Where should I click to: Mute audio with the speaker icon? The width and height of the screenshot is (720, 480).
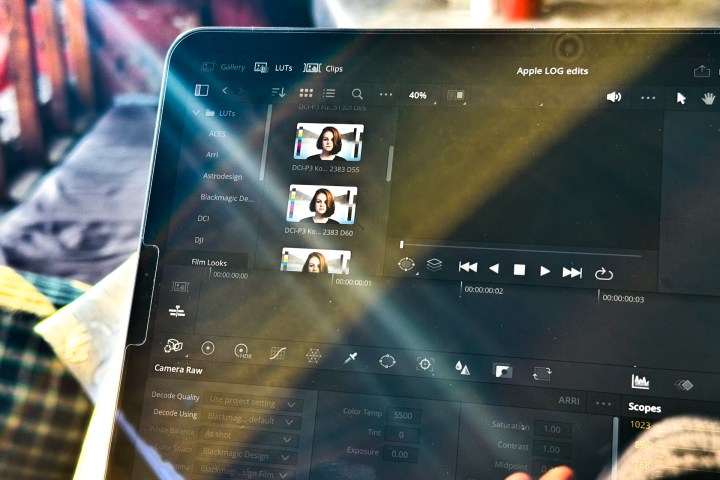pos(613,97)
